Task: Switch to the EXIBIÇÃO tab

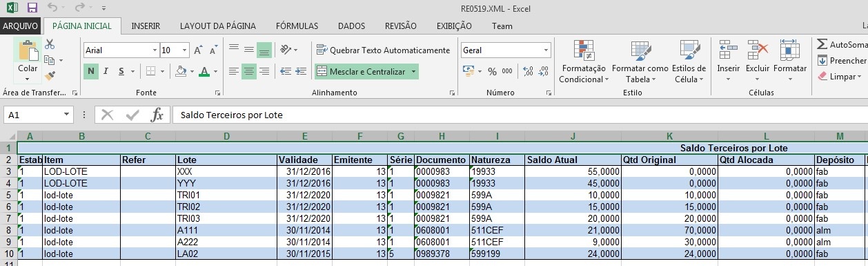Action: click(x=454, y=26)
